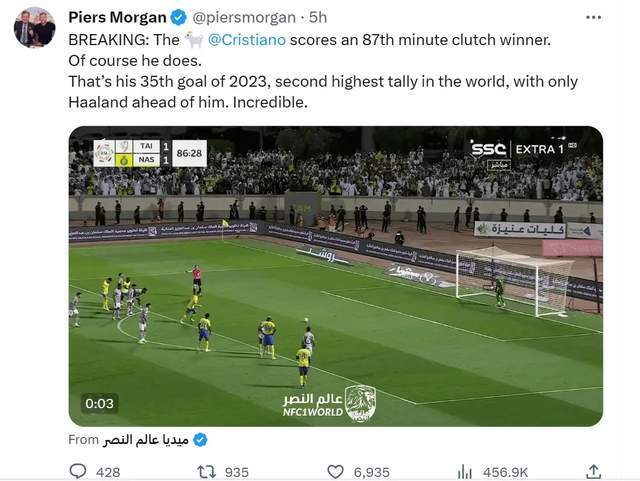Play the embedded football video
The height and width of the screenshot is (481, 640).
pos(336,276)
